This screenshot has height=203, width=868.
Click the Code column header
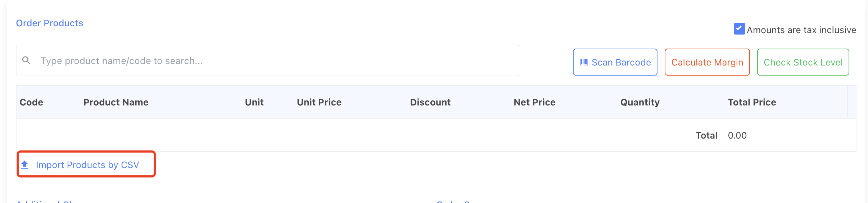pos(31,102)
